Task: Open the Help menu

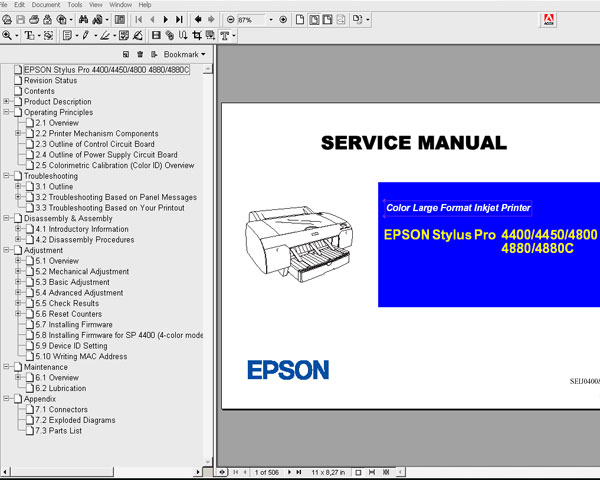Action: 145,5
